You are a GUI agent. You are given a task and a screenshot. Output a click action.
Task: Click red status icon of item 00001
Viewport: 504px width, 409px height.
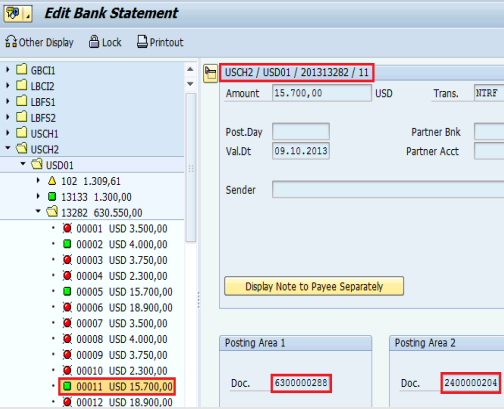click(67, 228)
